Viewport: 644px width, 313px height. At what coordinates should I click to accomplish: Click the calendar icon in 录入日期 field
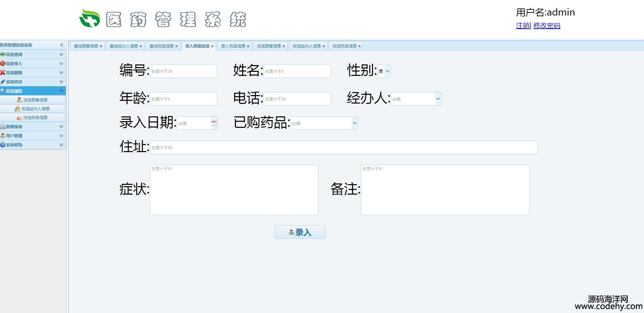pos(214,123)
